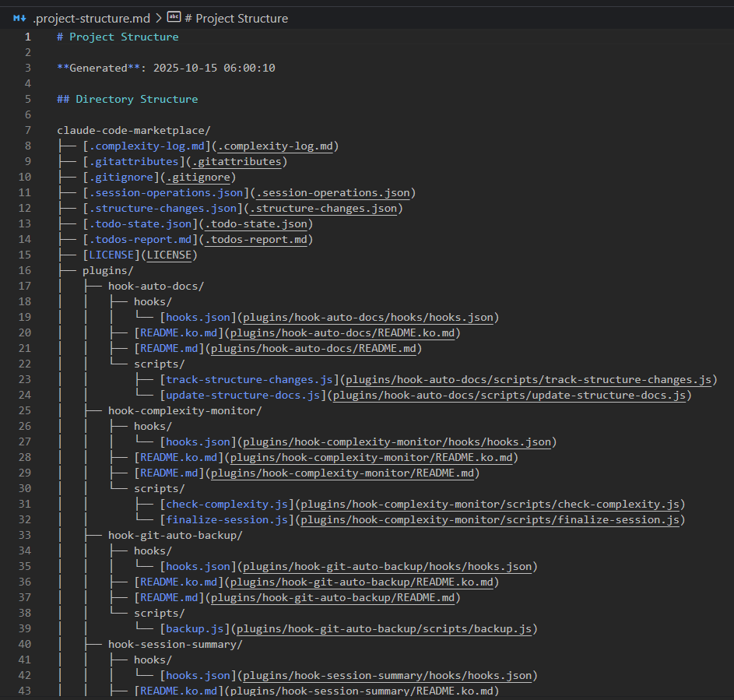Click '[check-complexity.js]' bracketed link label

227,504
